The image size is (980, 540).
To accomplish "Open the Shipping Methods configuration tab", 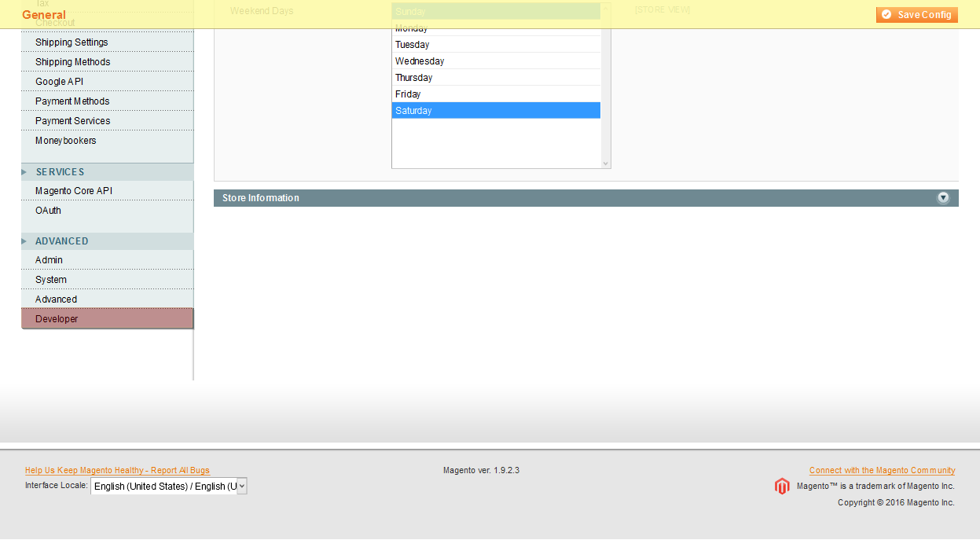I will click(108, 62).
